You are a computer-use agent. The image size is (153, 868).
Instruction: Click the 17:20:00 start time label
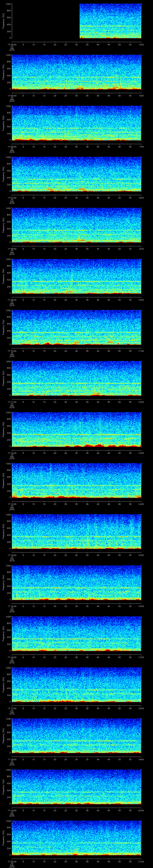(x=12, y=861)
